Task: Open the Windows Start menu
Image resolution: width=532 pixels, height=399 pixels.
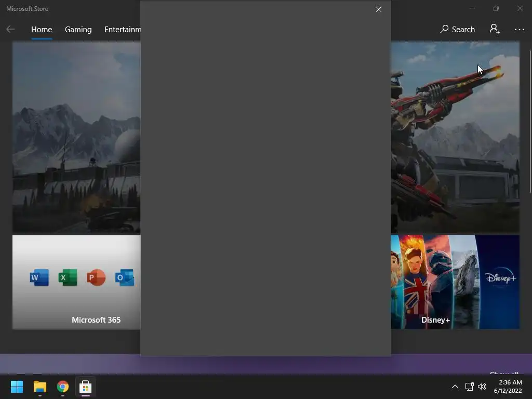Action: tap(17, 387)
